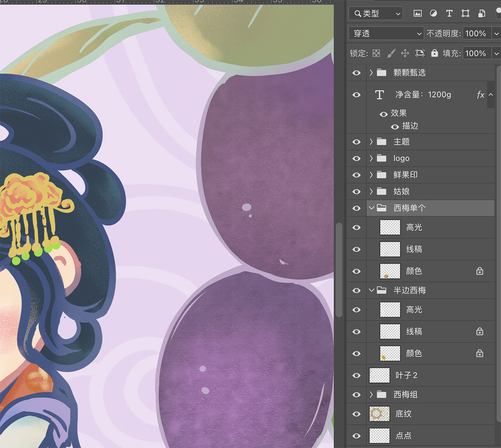Screen dimensions: 501x448
Task: Hide the 西梅组 group
Action: [x=357, y=395]
